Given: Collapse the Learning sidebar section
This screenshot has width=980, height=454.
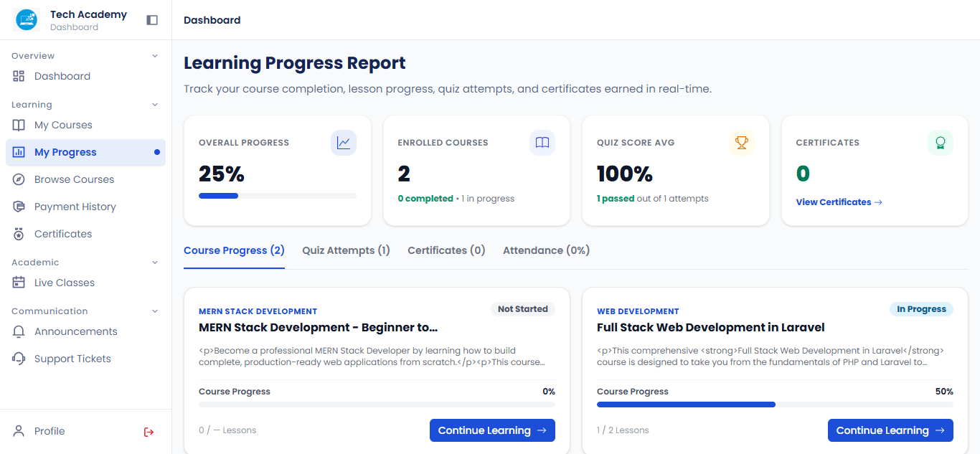Looking at the screenshot, I should 155,105.
